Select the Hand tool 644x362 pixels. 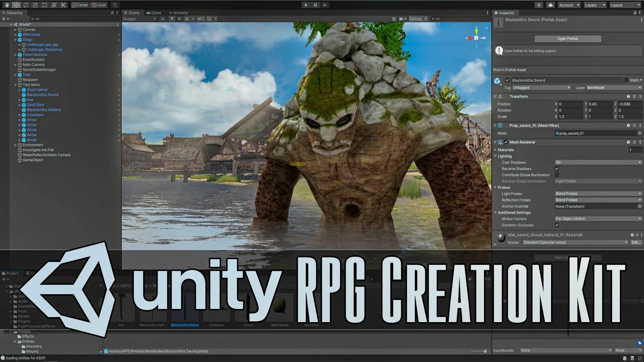[7, 5]
